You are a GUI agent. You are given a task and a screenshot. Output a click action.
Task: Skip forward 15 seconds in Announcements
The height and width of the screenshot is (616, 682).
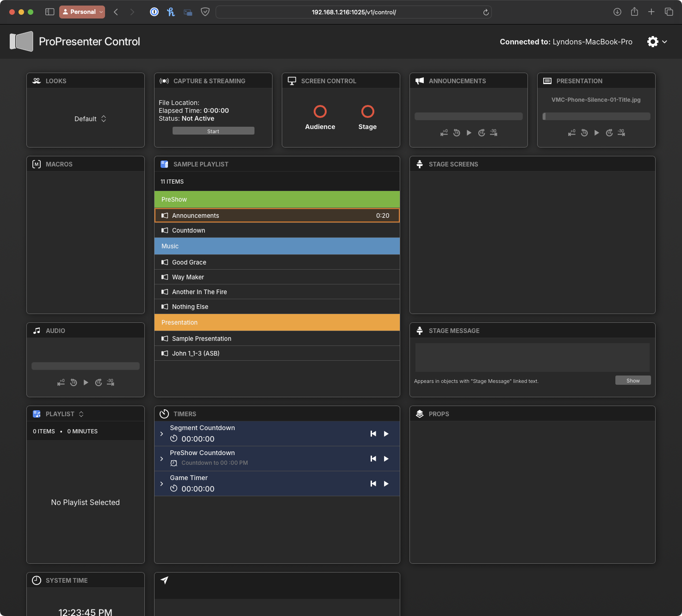click(x=481, y=133)
